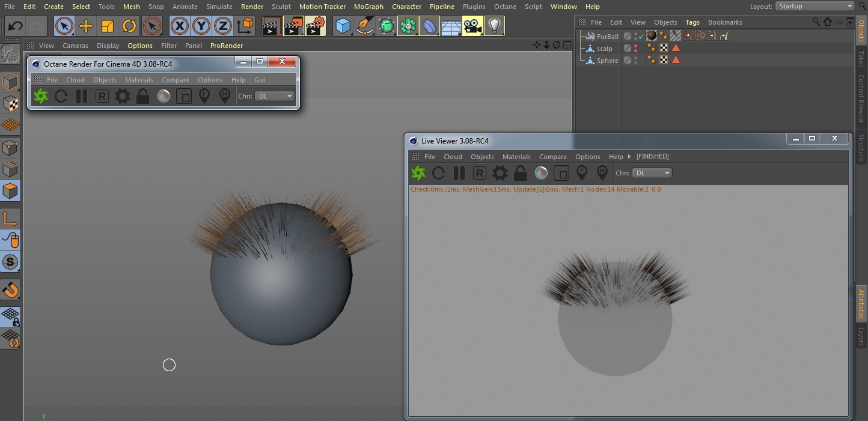The height and width of the screenshot is (421, 868).
Task: Select FurBall in Object Manager
Action: click(x=608, y=37)
